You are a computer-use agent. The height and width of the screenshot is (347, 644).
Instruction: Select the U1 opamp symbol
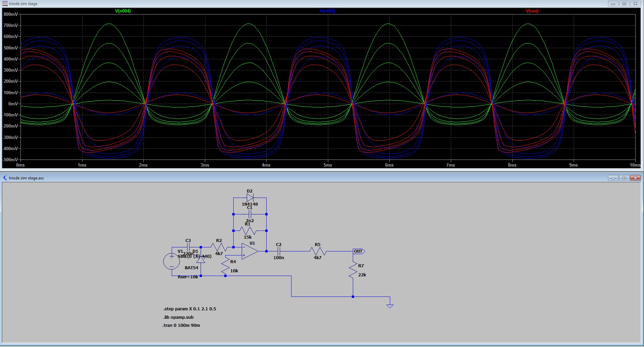(x=250, y=251)
